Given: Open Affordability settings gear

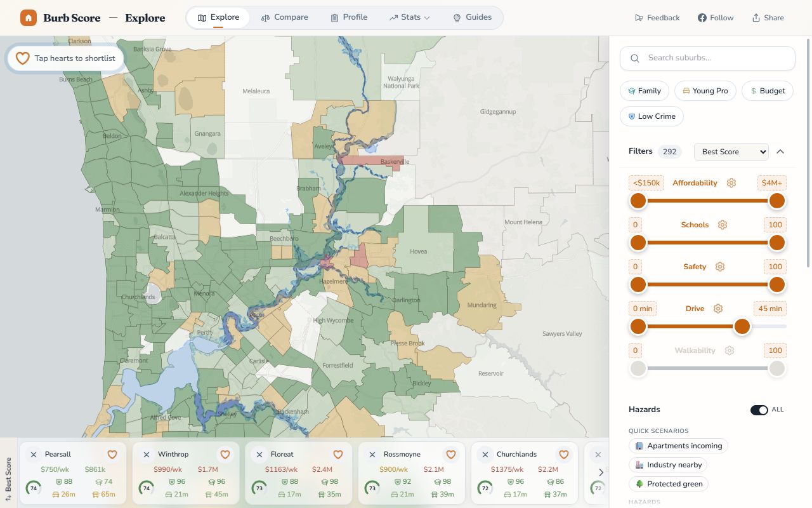Looking at the screenshot, I should click(x=731, y=183).
